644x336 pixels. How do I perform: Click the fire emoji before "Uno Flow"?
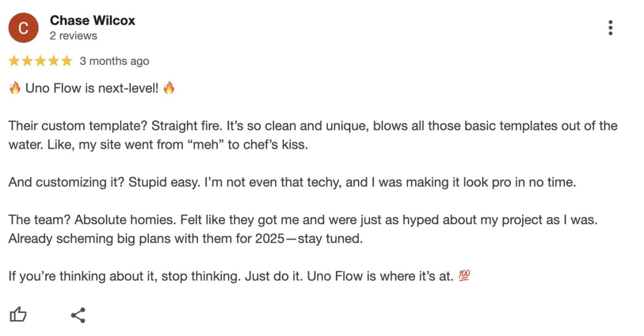click(15, 88)
